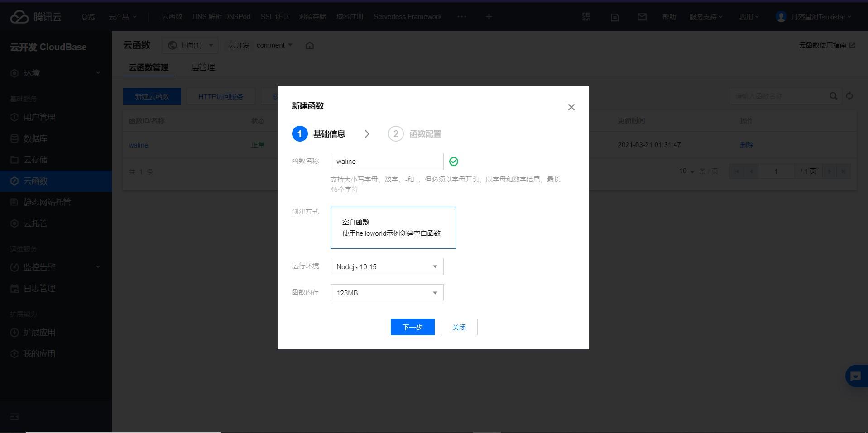This screenshot has height=433, width=868.
Task: Click the green validation check icon
Action: coord(454,162)
